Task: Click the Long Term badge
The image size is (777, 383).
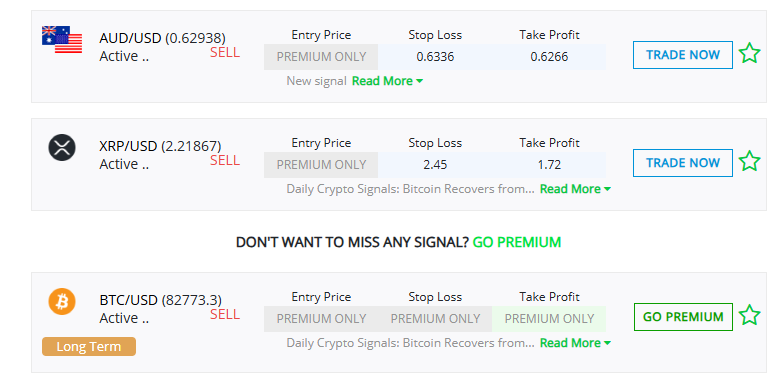Action: (x=89, y=346)
